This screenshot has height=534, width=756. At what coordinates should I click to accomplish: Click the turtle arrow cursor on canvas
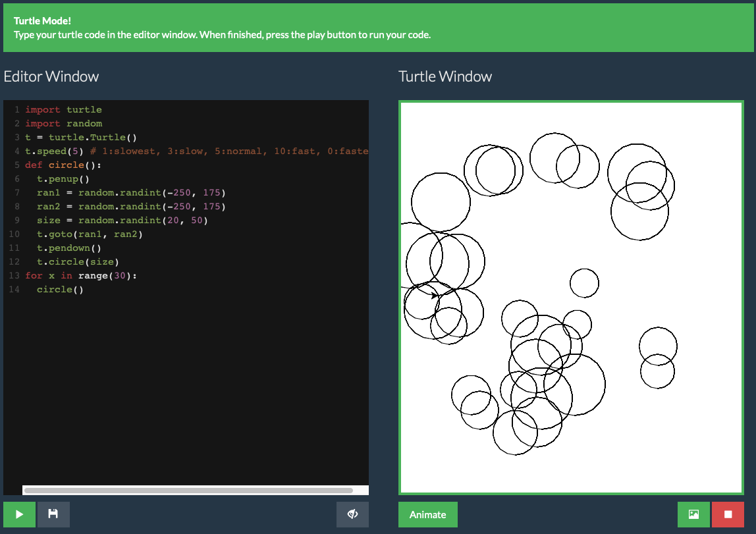click(435, 296)
